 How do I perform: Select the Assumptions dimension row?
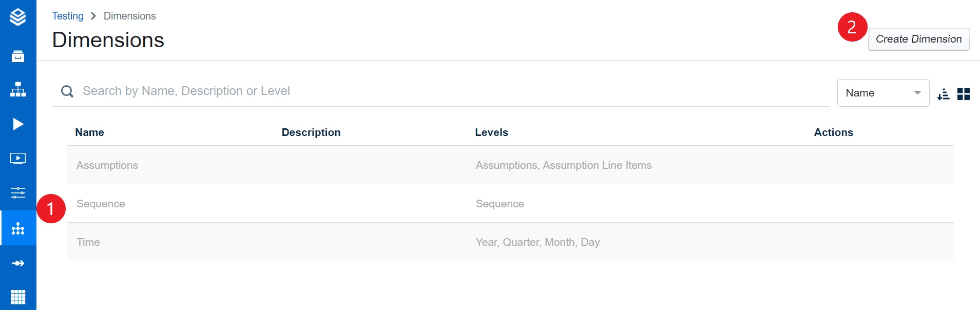[x=107, y=165]
